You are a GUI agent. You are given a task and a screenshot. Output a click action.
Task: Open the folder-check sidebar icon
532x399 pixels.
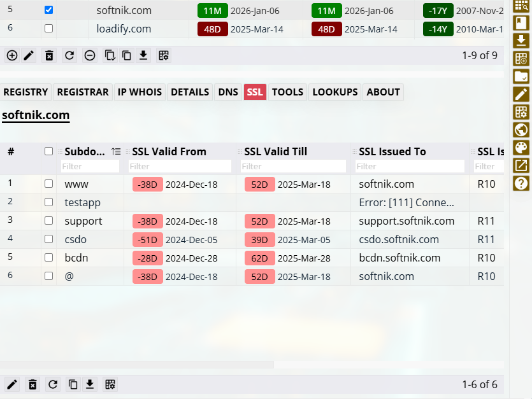pos(521,76)
